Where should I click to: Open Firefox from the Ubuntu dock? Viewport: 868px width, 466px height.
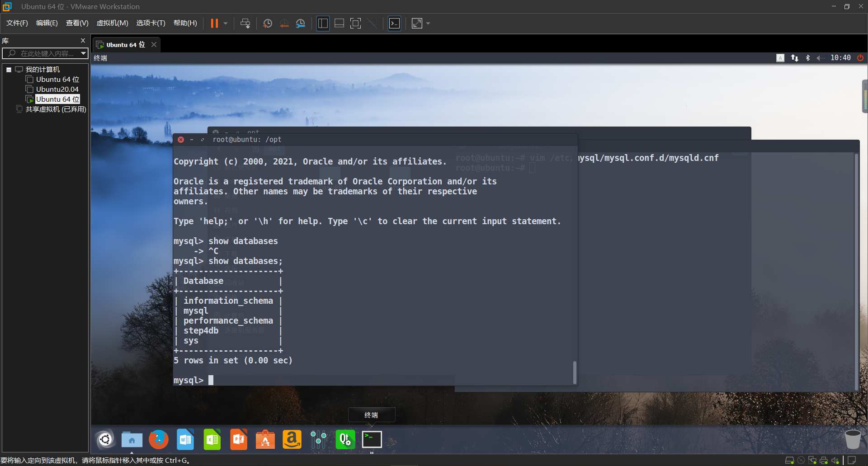(x=158, y=439)
